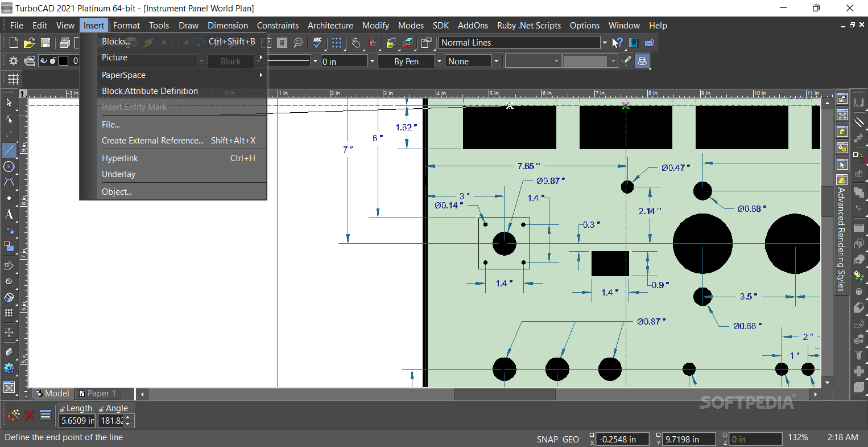Image resolution: width=868 pixels, height=447 pixels.
Task: Pick the blue gear tool in left toolbar
Action: (x=9, y=368)
